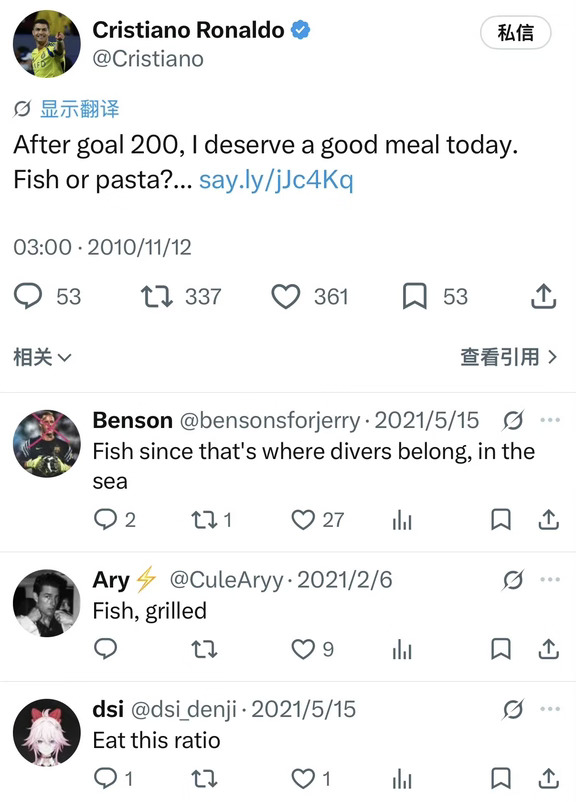Viewport: 576px width, 802px height.
Task: Bookmark Ary's Fish, grilled reply
Action: tap(501, 649)
